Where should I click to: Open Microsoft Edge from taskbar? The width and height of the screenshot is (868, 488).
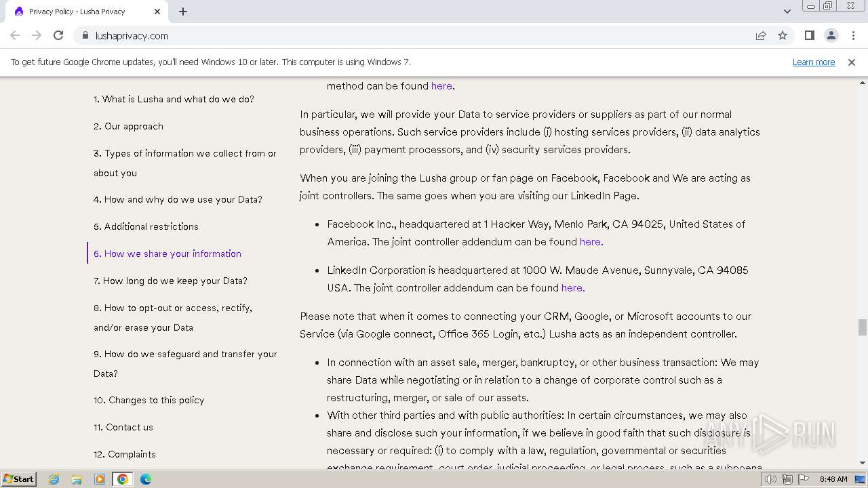(x=145, y=479)
